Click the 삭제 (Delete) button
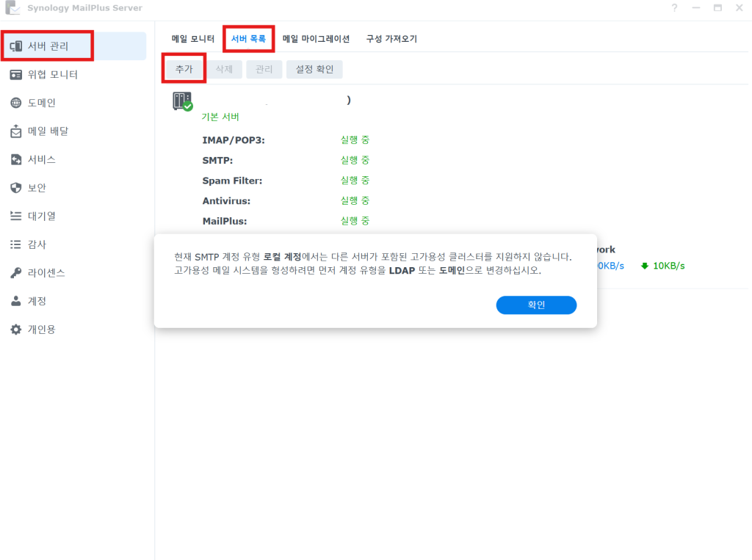The height and width of the screenshot is (560, 752). click(224, 69)
